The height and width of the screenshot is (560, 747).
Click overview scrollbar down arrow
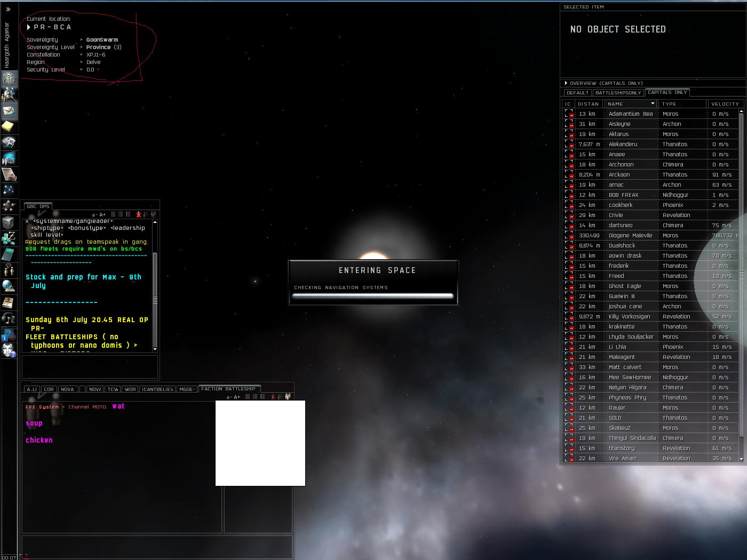pos(741,459)
